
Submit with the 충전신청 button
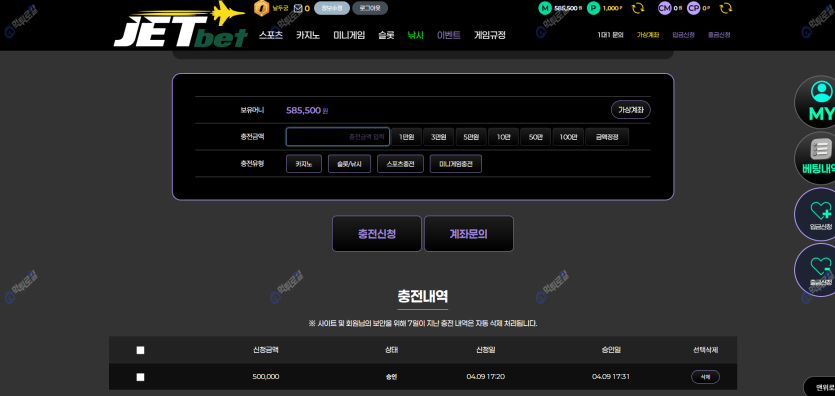[377, 234]
